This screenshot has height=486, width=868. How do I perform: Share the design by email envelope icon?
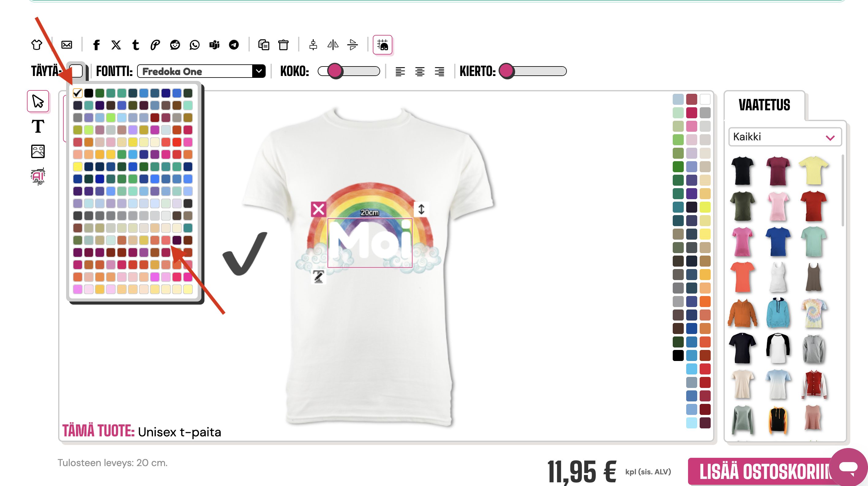(x=66, y=45)
